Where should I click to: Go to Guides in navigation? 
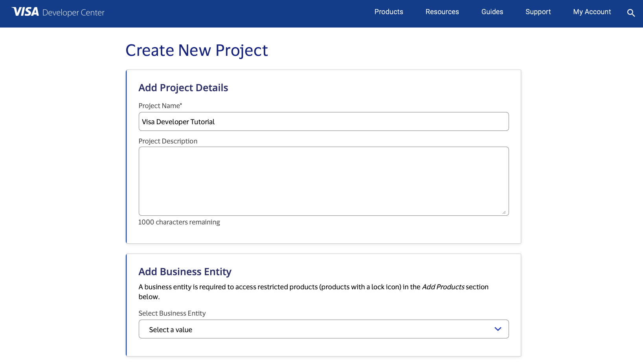pyautogui.click(x=492, y=12)
